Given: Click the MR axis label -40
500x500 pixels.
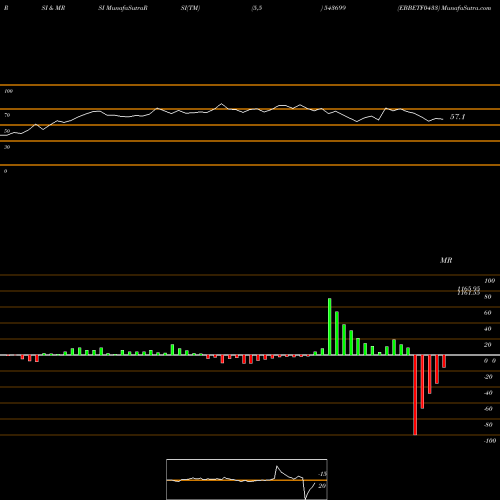Looking at the screenshot, I should (x=488, y=393).
